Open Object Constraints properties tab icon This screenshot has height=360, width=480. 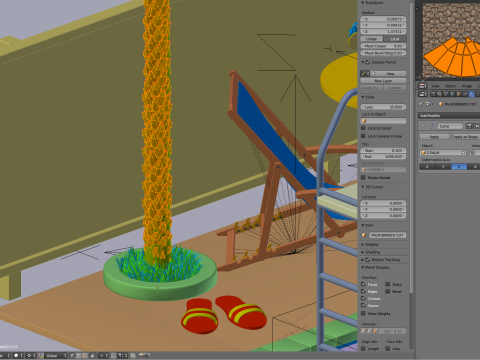click(x=465, y=94)
